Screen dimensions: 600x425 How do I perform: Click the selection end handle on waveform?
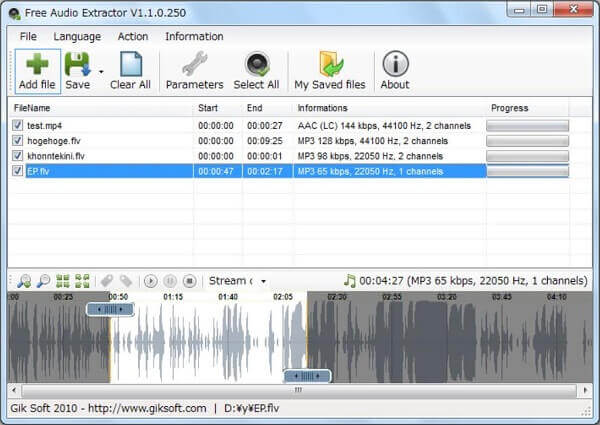(307, 376)
